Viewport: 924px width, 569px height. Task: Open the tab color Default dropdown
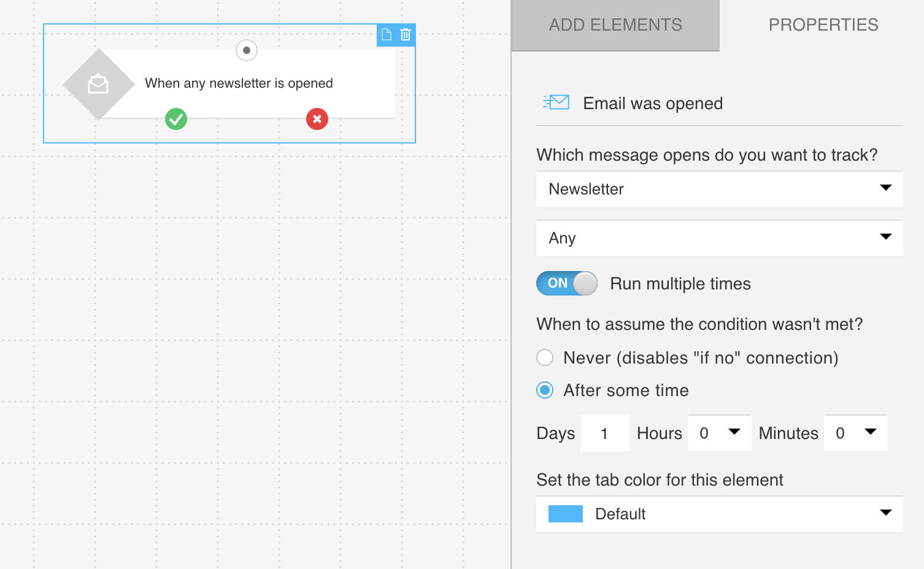click(x=720, y=514)
